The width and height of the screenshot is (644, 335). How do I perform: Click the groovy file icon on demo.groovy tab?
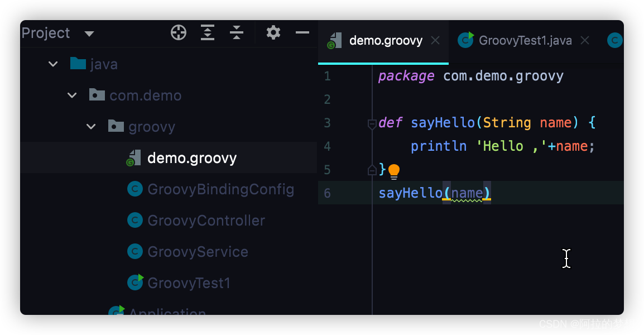335,41
